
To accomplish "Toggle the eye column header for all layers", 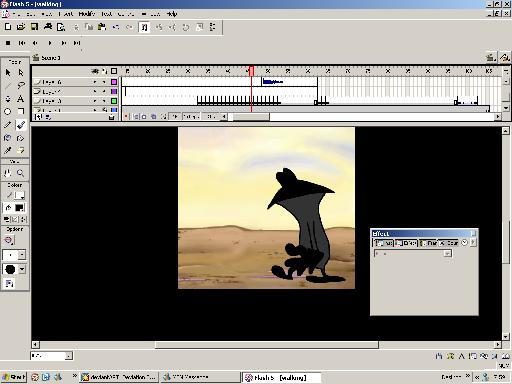I will tap(95, 71).
